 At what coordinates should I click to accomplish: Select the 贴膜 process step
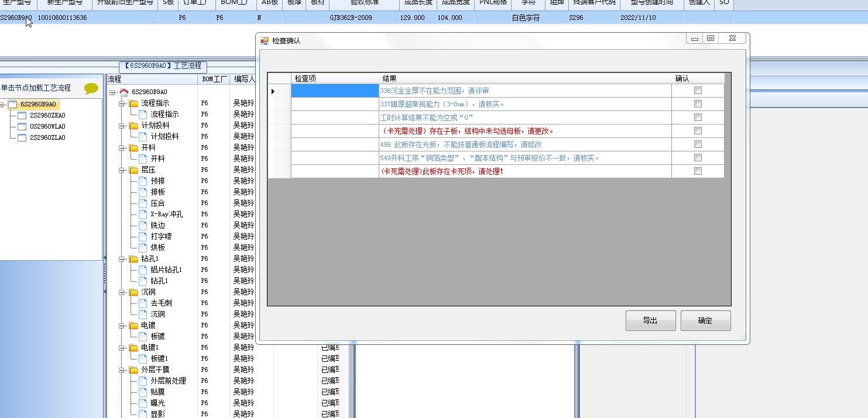[157, 392]
